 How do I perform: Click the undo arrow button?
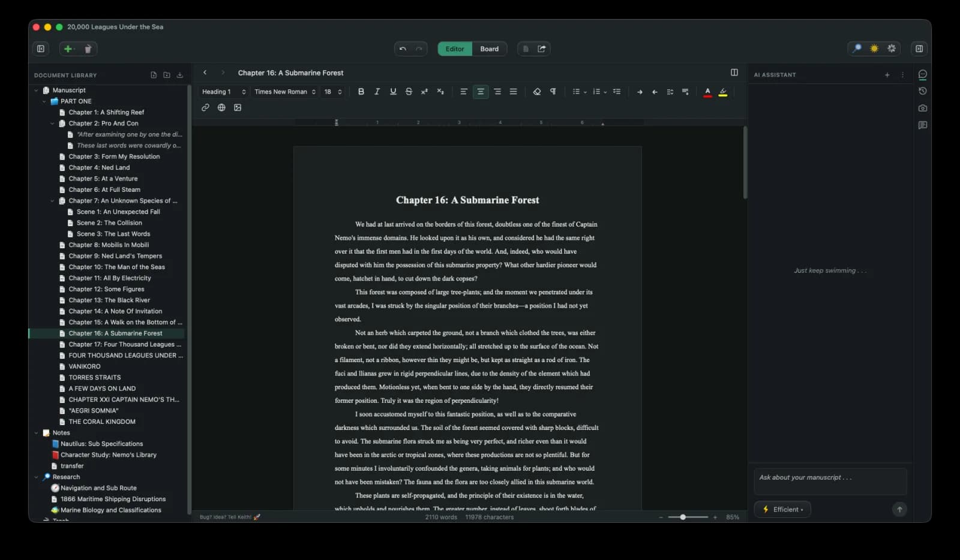[x=403, y=49]
